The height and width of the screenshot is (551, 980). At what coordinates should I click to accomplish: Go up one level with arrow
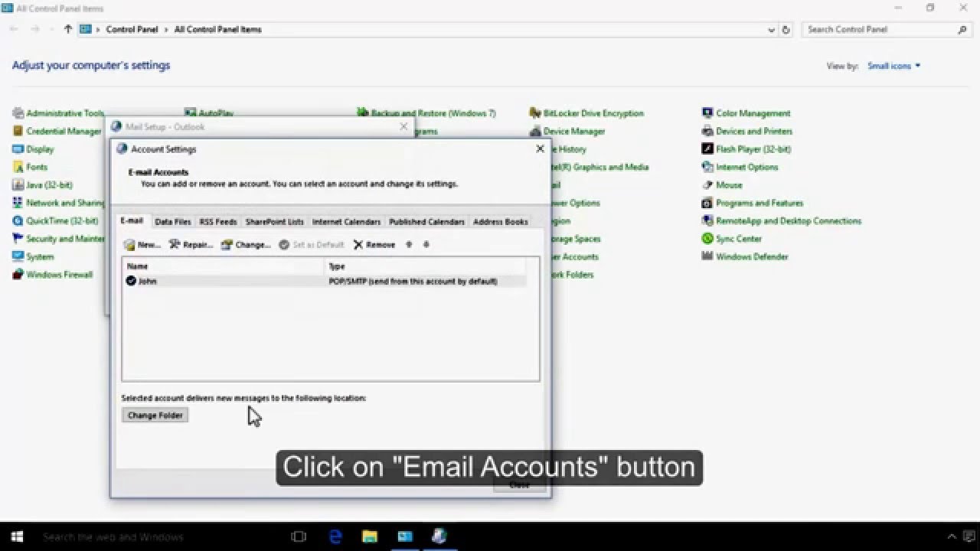[x=68, y=29]
